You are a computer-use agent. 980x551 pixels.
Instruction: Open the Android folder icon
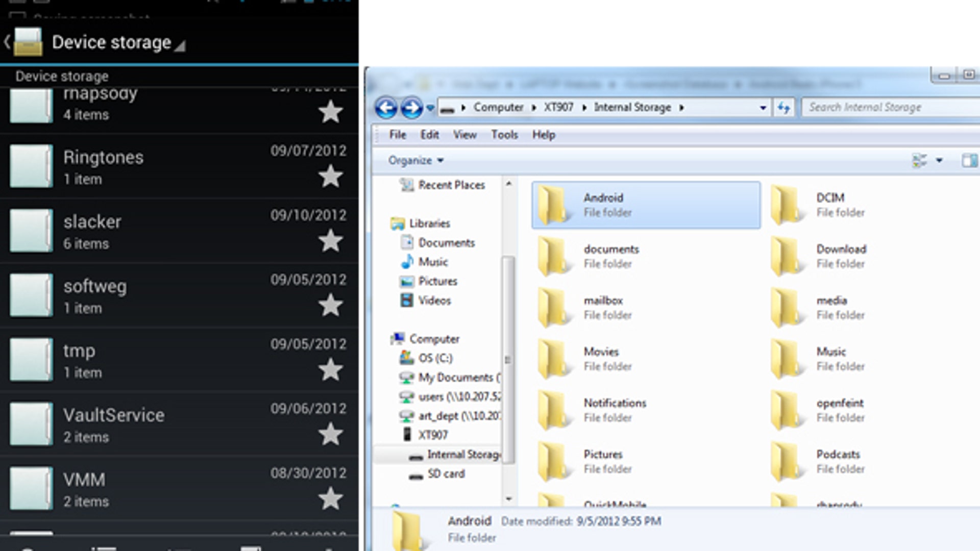point(552,205)
